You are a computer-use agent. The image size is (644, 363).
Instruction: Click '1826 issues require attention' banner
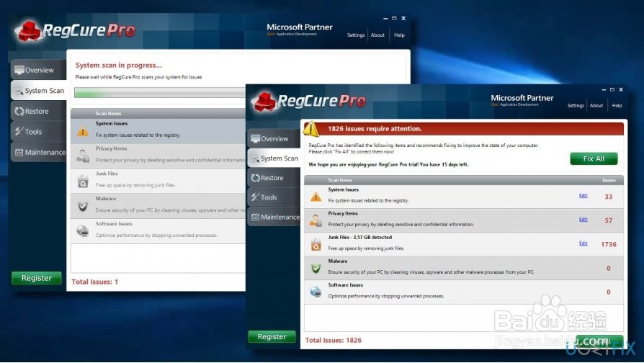tap(463, 128)
